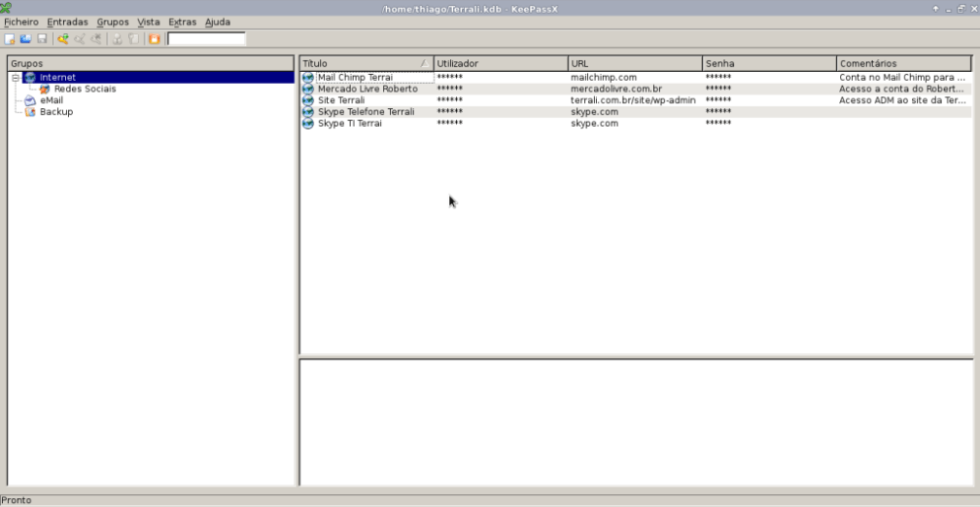This screenshot has height=507, width=980.
Task: Click the New Database toolbar icon
Action: click(10, 39)
